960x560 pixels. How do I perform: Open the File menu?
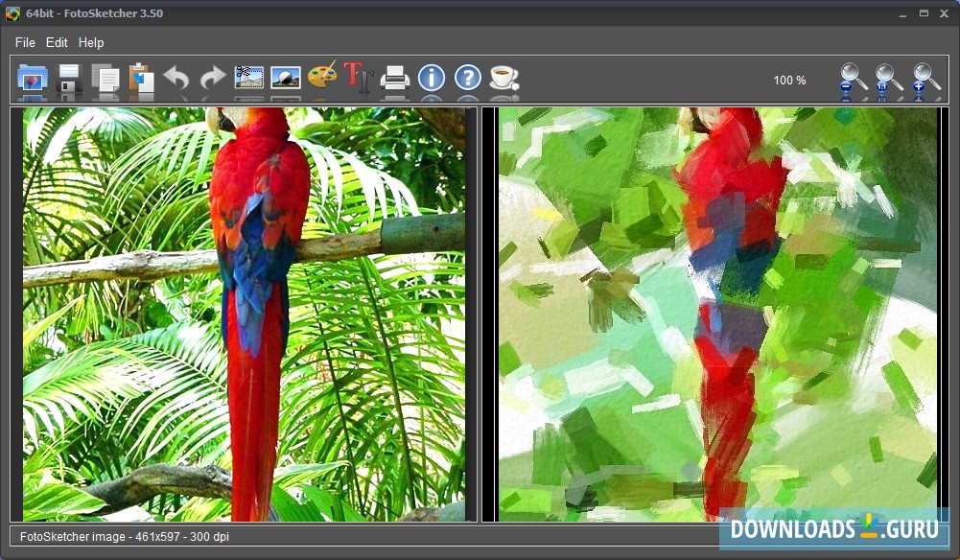tap(25, 42)
